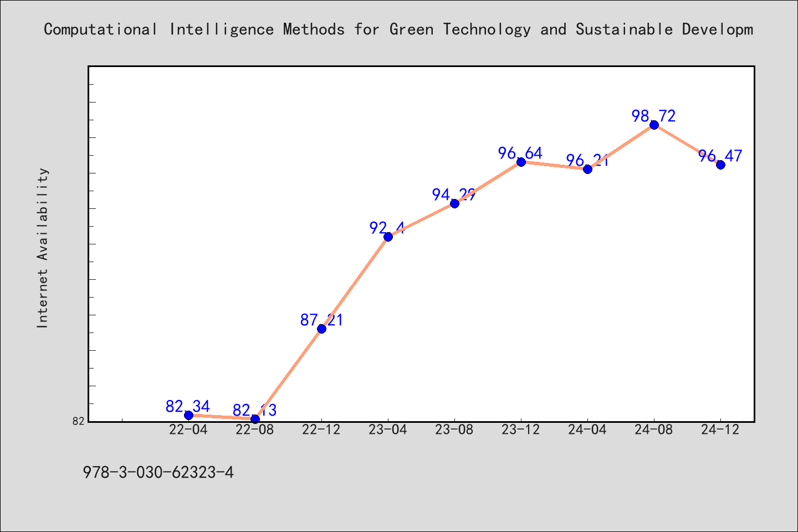Click the value label 96.47
Screen dimensions: 798x532
point(720,156)
